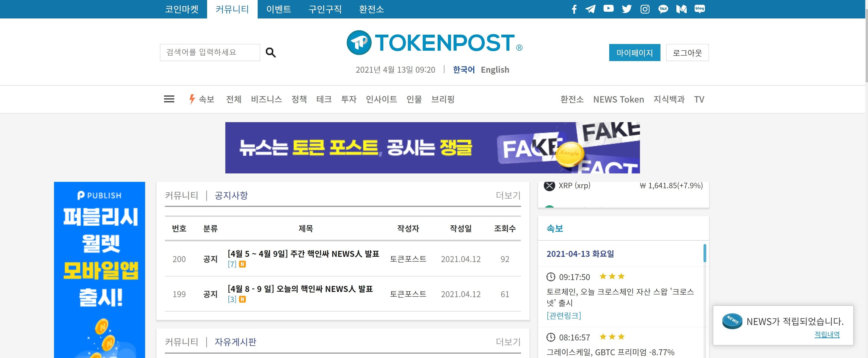Click the clock icon beside 08:16:57
This screenshot has height=358, width=868.
pyautogui.click(x=551, y=337)
